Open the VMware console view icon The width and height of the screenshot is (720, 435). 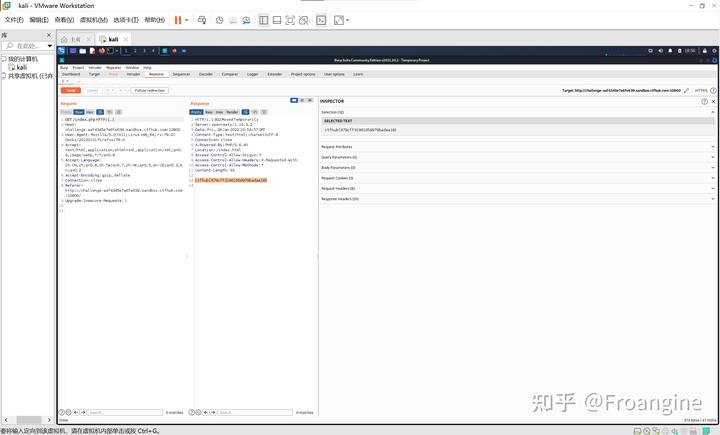click(x=321, y=20)
